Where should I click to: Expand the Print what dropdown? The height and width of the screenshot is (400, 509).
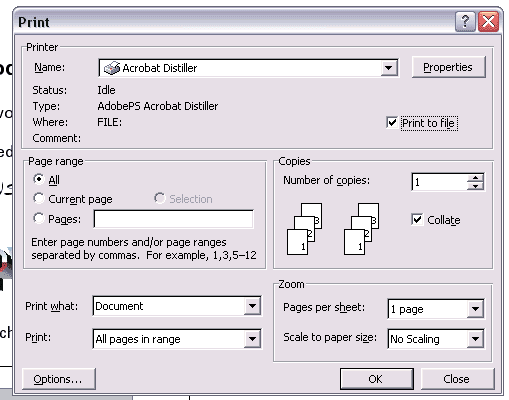pos(252,306)
